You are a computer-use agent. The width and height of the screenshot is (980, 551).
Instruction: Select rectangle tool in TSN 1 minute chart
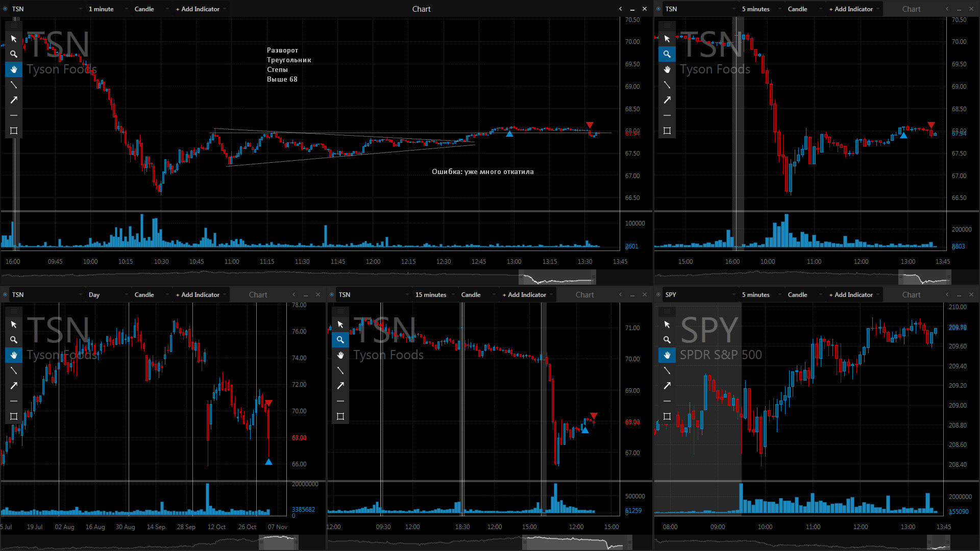[14, 131]
